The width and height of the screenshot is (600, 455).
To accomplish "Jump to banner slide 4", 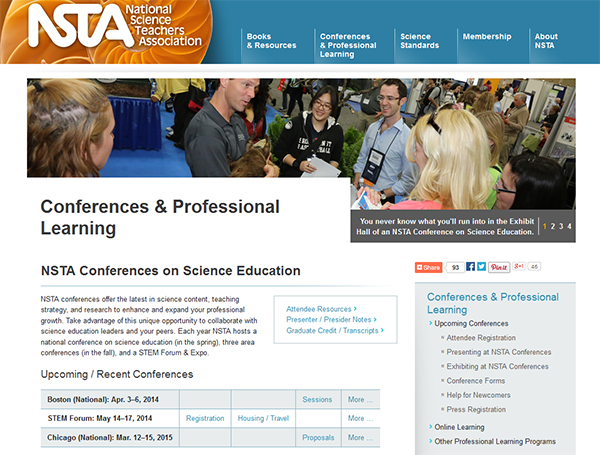I will 569,226.
